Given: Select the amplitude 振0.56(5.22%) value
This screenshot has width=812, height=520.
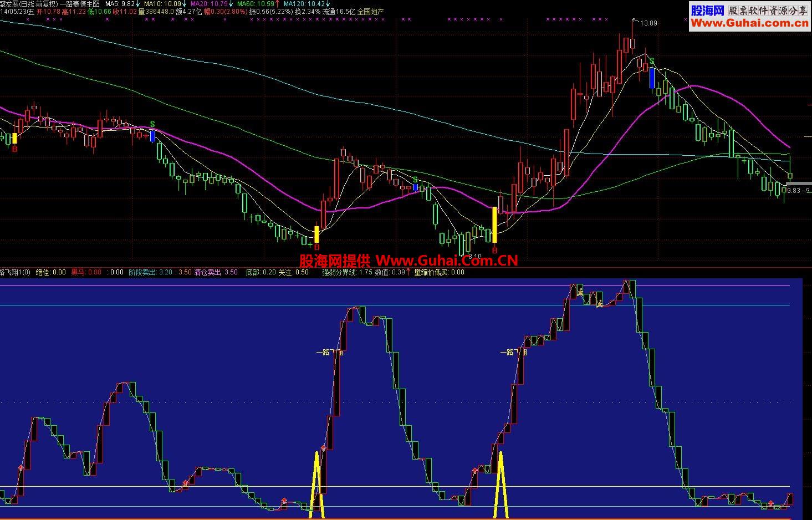Looking at the screenshot, I should point(270,12).
